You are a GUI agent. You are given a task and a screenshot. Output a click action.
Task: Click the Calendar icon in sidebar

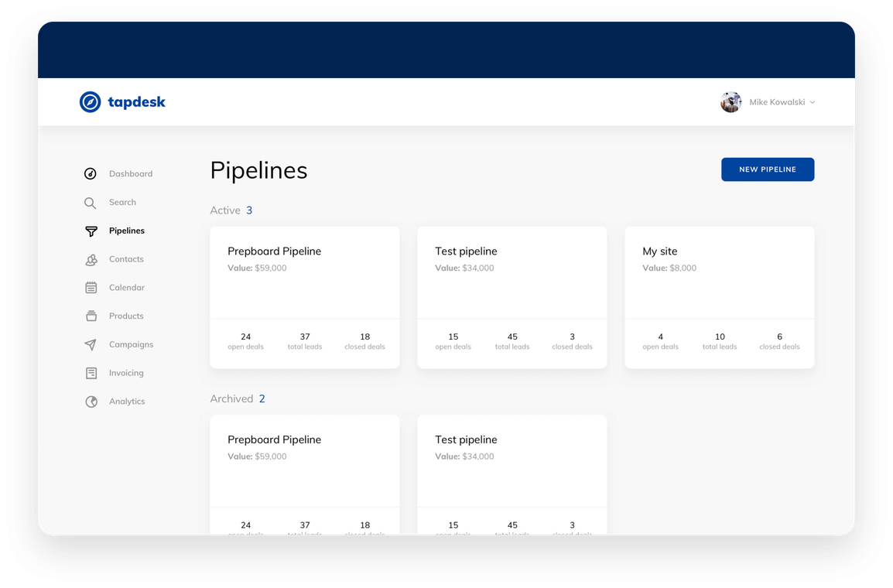coord(91,288)
